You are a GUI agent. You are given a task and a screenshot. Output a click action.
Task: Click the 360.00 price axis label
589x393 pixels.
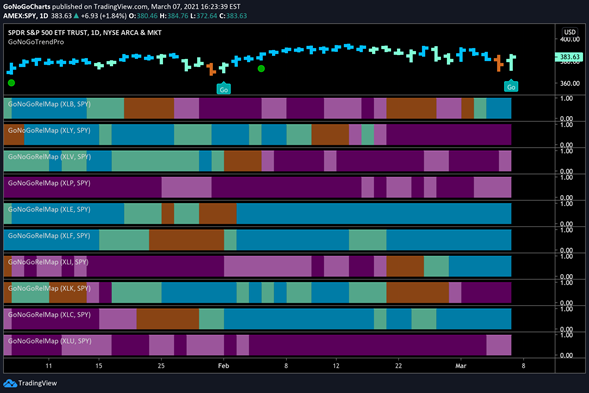click(x=570, y=83)
